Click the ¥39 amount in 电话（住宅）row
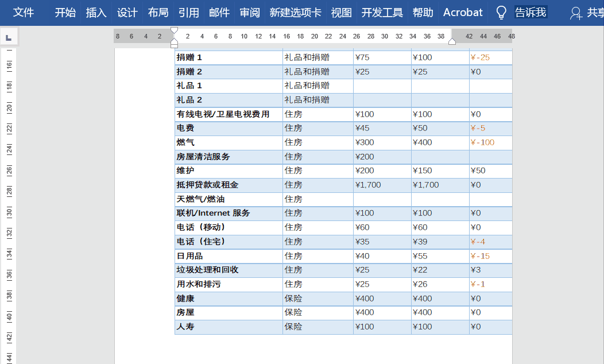This screenshot has width=604, height=364. coord(420,242)
